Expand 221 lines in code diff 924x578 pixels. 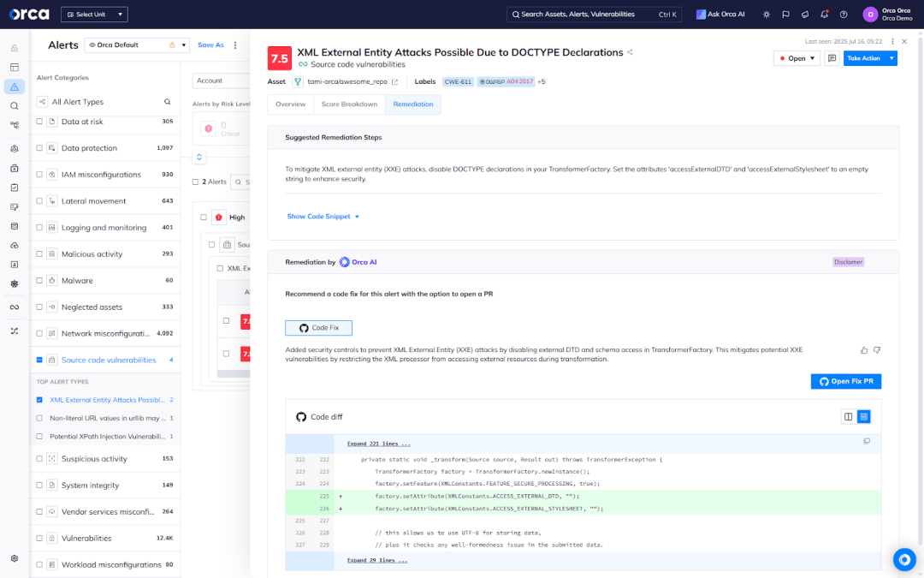click(378, 444)
